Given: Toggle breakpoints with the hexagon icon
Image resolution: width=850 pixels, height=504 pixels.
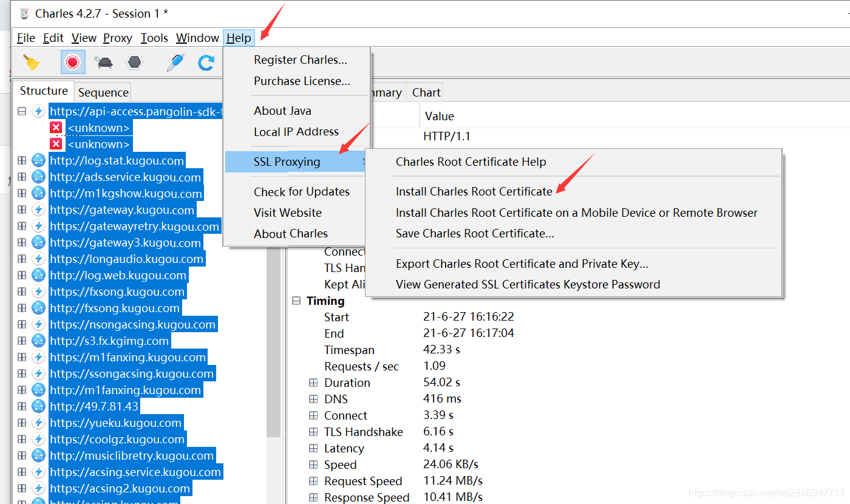Looking at the screenshot, I should pyautogui.click(x=134, y=62).
